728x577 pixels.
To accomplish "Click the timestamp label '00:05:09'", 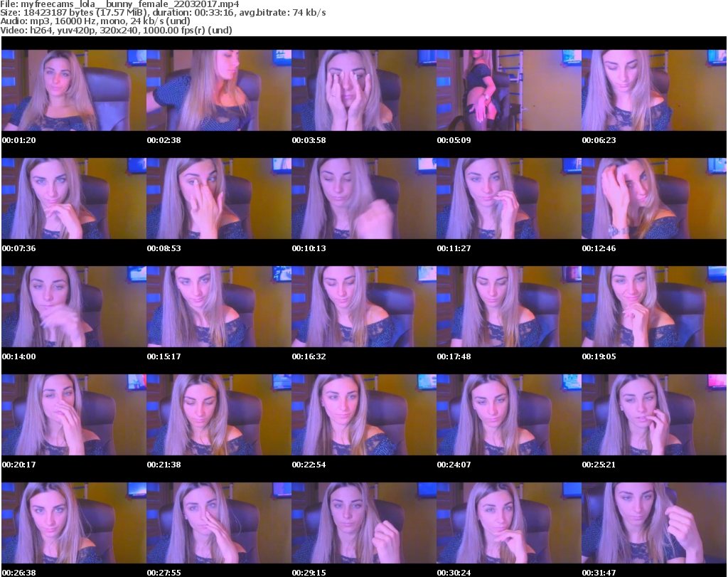I will [454, 140].
